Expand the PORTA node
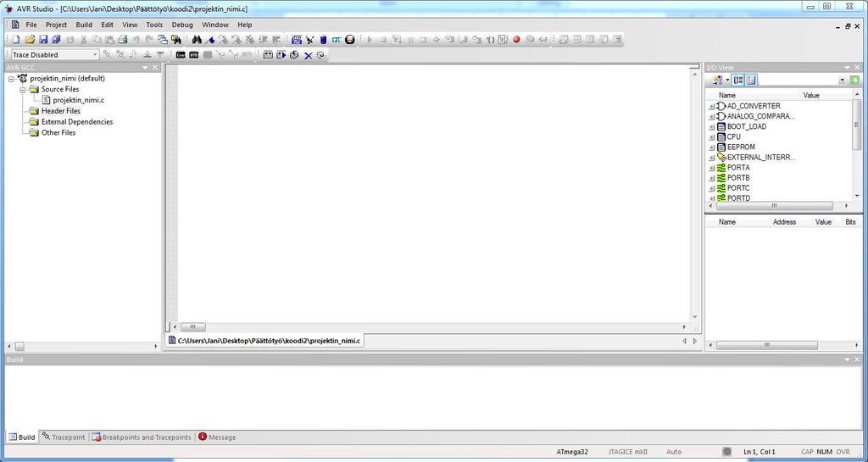This screenshot has height=462, width=868. (x=712, y=168)
